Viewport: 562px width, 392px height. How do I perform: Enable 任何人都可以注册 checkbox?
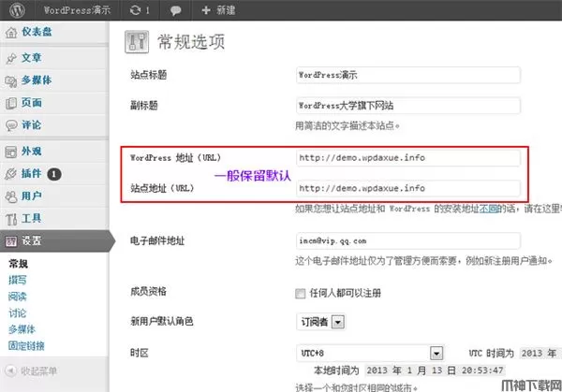301,294
